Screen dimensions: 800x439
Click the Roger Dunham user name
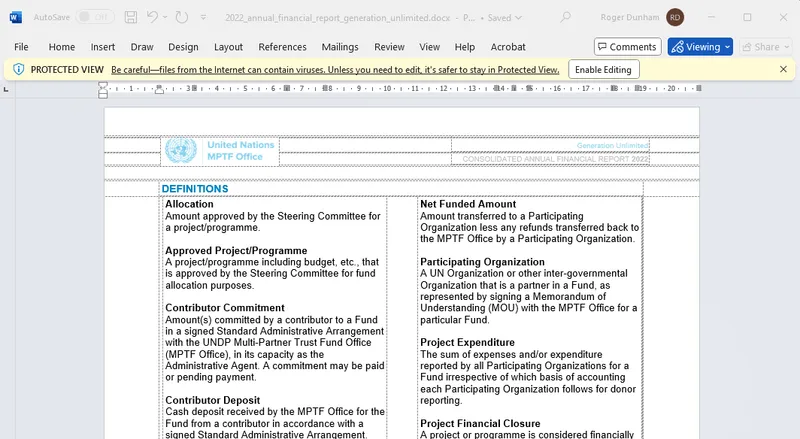(x=630, y=17)
